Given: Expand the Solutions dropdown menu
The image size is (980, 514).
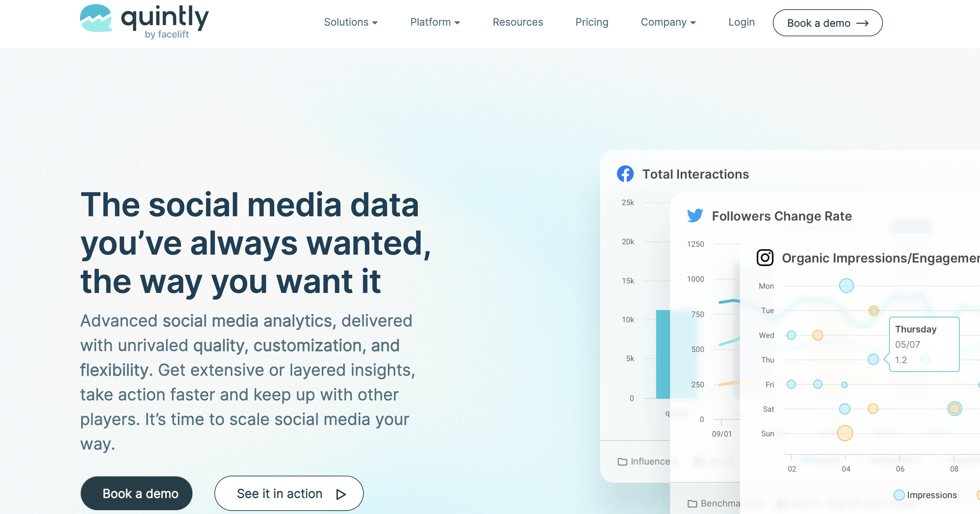Looking at the screenshot, I should coord(350,23).
